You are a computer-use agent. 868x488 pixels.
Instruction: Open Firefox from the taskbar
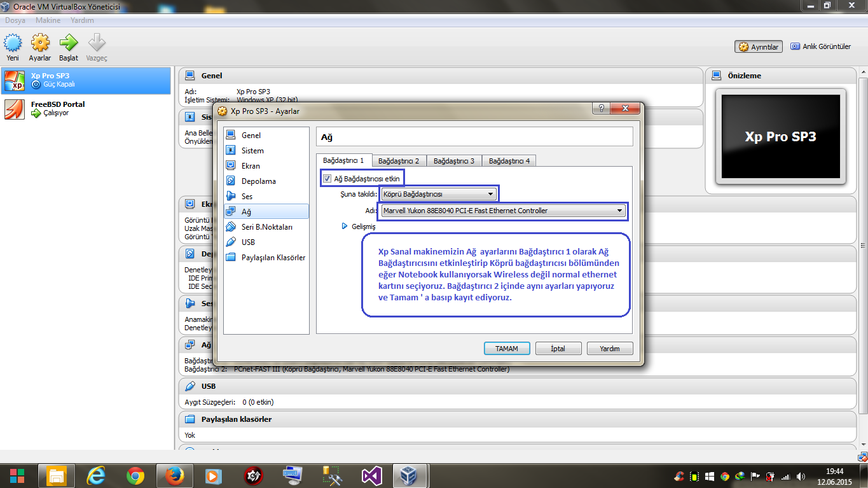(174, 475)
